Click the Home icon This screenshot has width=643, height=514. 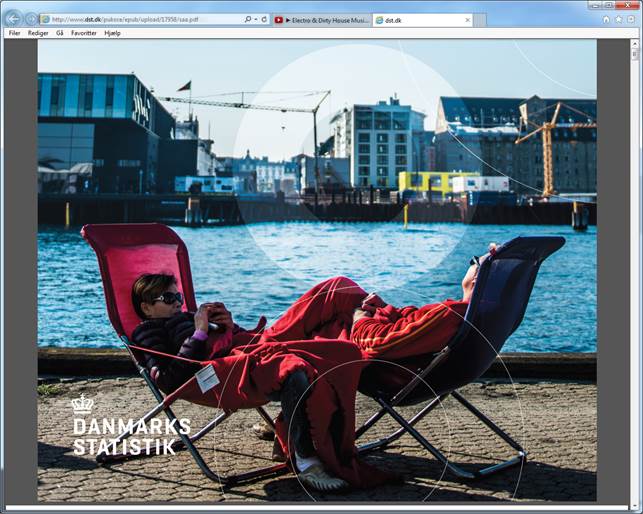606,20
